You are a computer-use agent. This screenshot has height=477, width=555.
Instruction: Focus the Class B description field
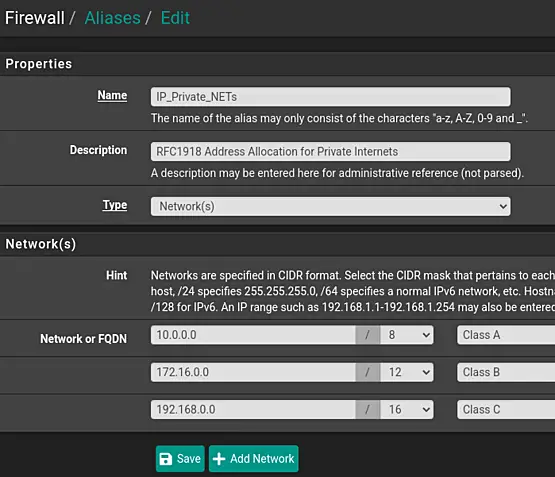(506, 372)
